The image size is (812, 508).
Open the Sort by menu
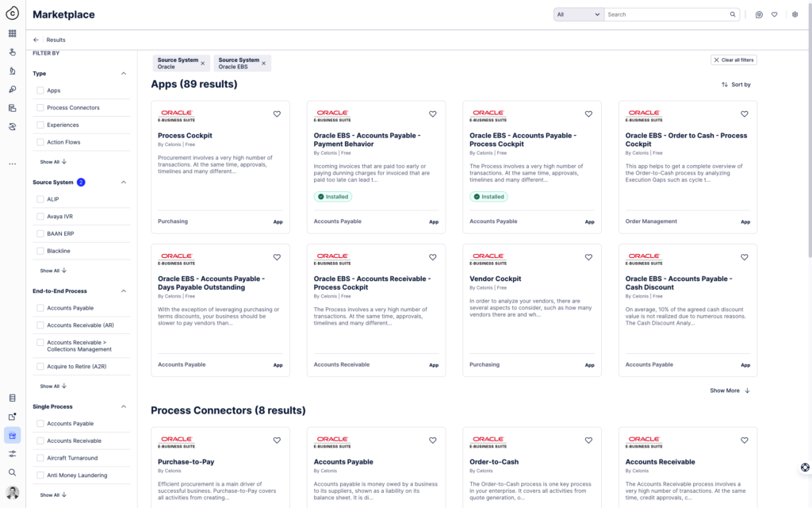click(x=736, y=84)
